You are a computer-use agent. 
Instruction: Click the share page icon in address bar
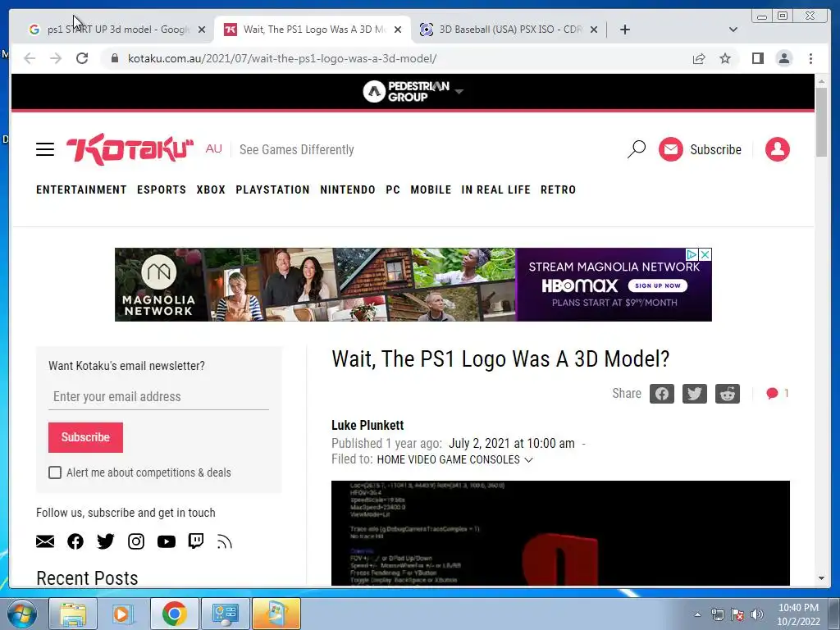coord(699,58)
